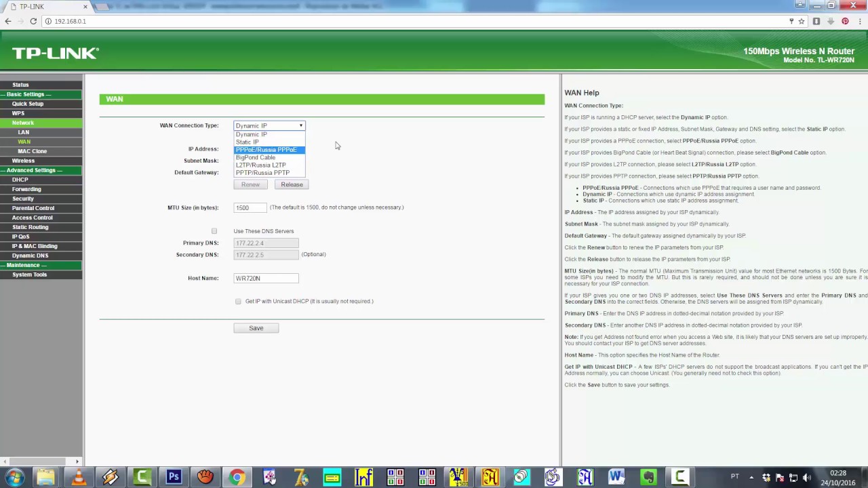The width and height of the screenshot is (868, 488).
Task: Open IP & MAC Binding in sidebar
Action: pyautogui.click(x=35, y=246)
